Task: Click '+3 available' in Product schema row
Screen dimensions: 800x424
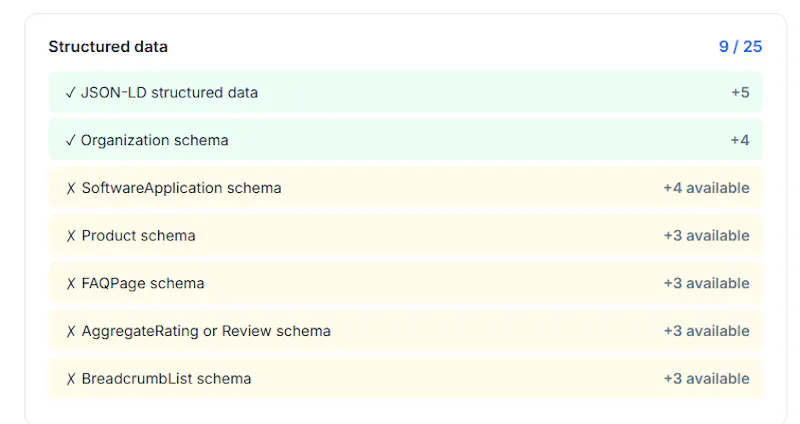Action: (707, 235)
